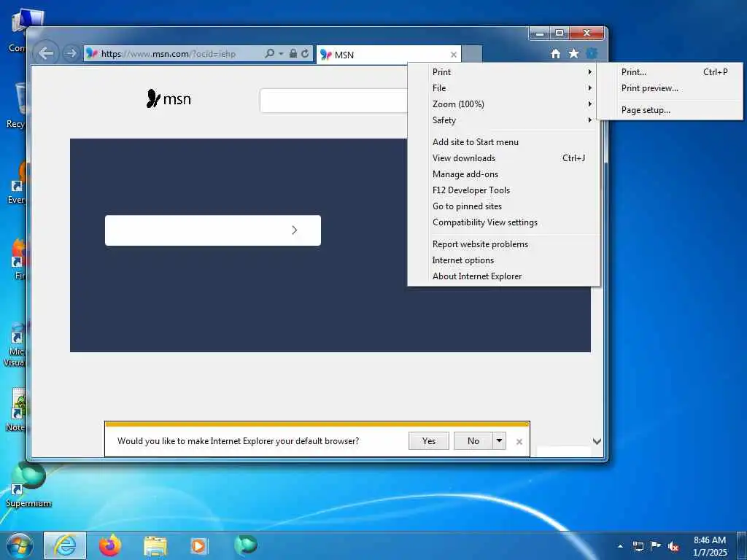The image size is (747, 560).
Task: Expand the File submenu
Action: (504, 88)
